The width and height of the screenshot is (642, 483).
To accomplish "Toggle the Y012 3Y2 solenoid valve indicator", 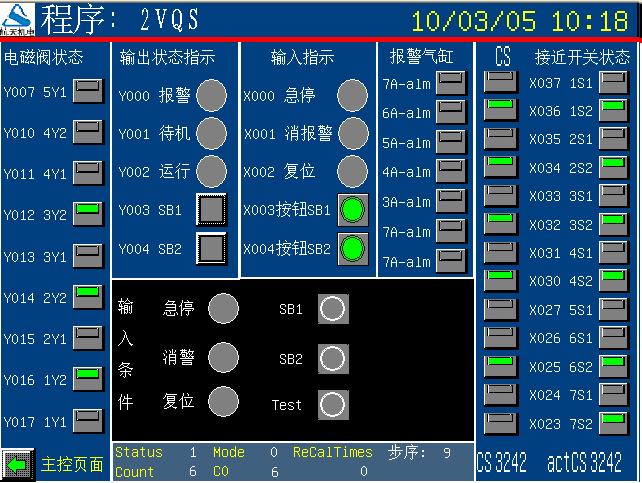I will point(89,213).
